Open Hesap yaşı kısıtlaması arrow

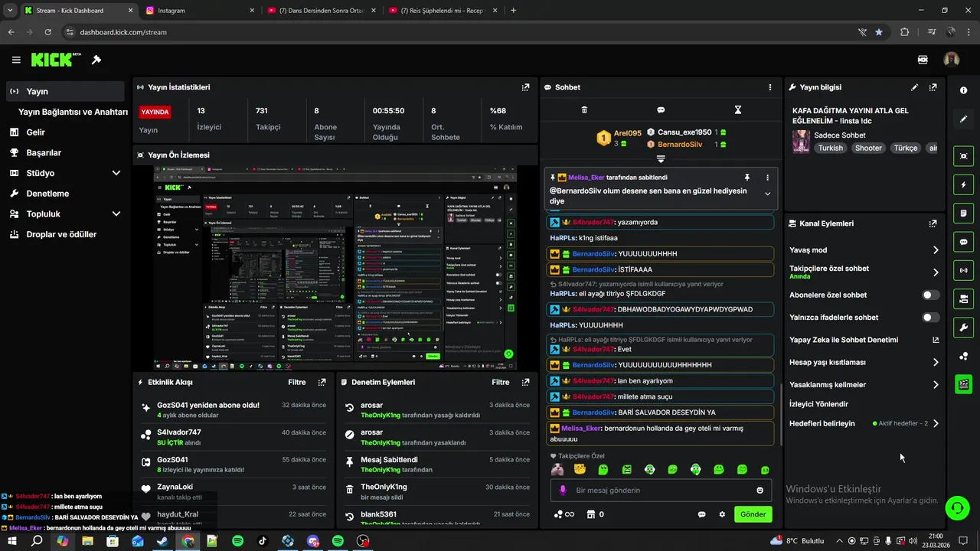point(936,363)
